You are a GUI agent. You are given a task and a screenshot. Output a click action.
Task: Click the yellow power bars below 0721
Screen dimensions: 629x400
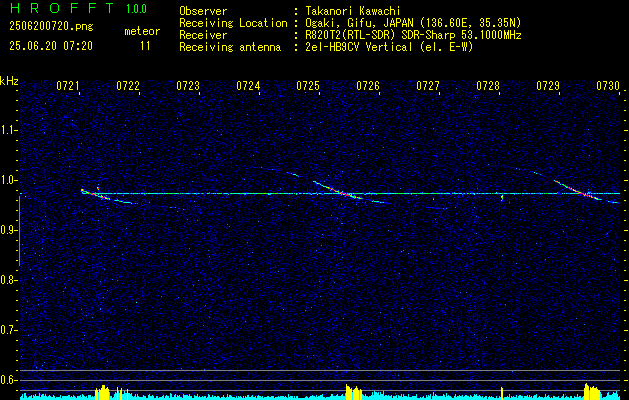[x=102, y=392]
